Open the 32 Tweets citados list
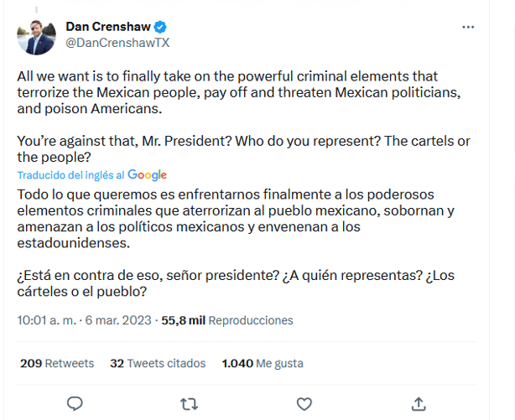Viewport: 515px width, 420px height. (158, 364)
